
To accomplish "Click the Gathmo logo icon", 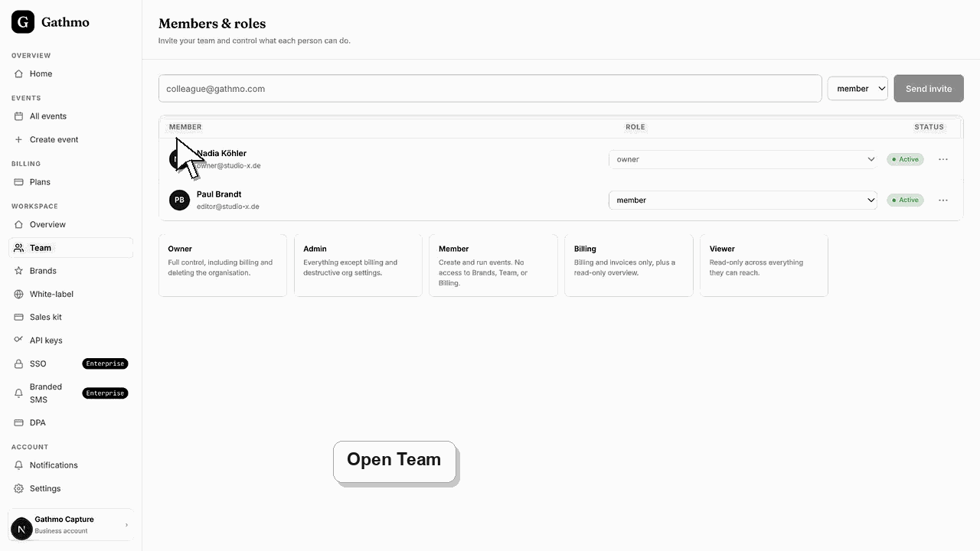I will tap(23, 22).
